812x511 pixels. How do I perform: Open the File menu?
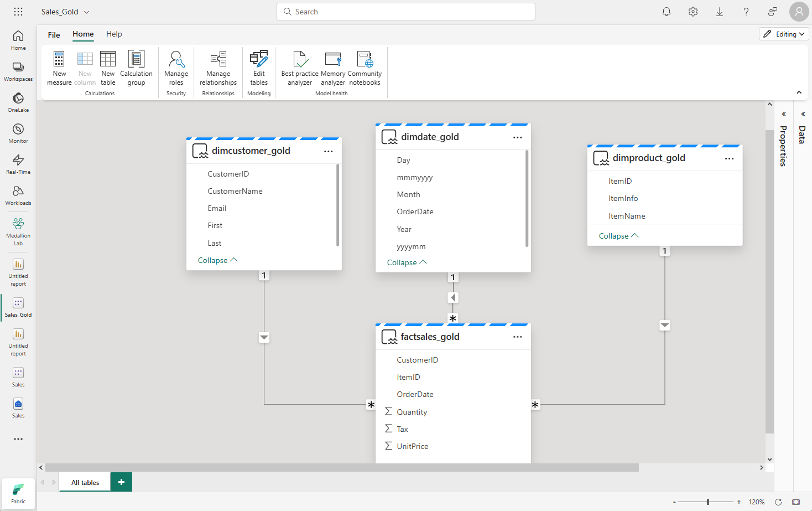pos(53,34)
